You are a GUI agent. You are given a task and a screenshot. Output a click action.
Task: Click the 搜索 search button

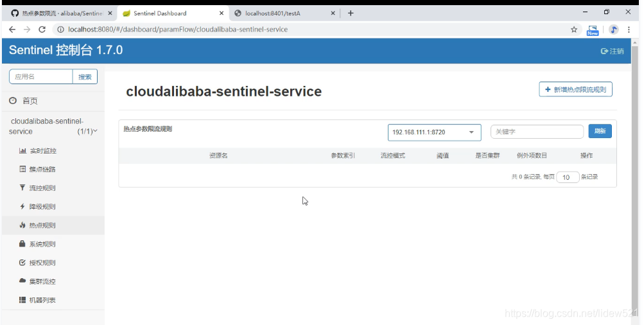[85, 77]
